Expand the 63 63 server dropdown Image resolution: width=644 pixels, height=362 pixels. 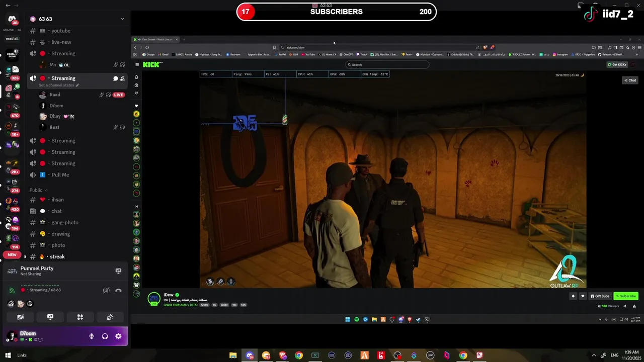[x=122, y=19]
